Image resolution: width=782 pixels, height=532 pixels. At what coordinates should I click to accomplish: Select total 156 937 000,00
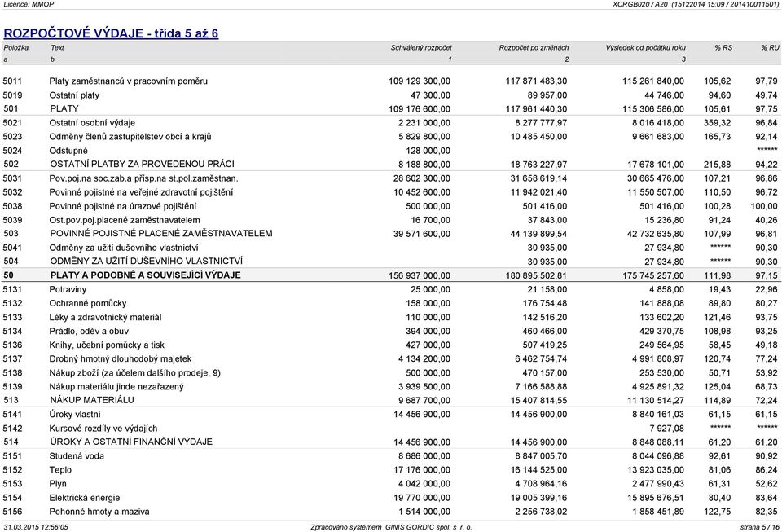pos(420,275)
